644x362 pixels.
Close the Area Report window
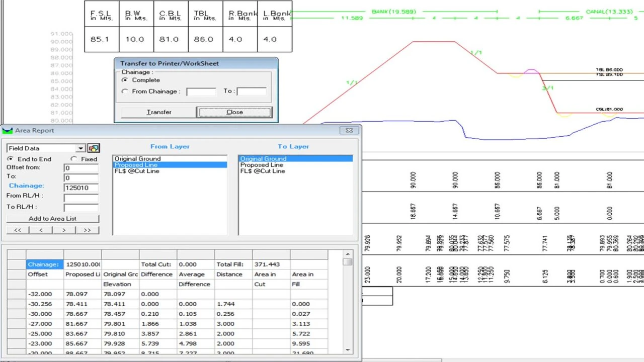point(349,130)
